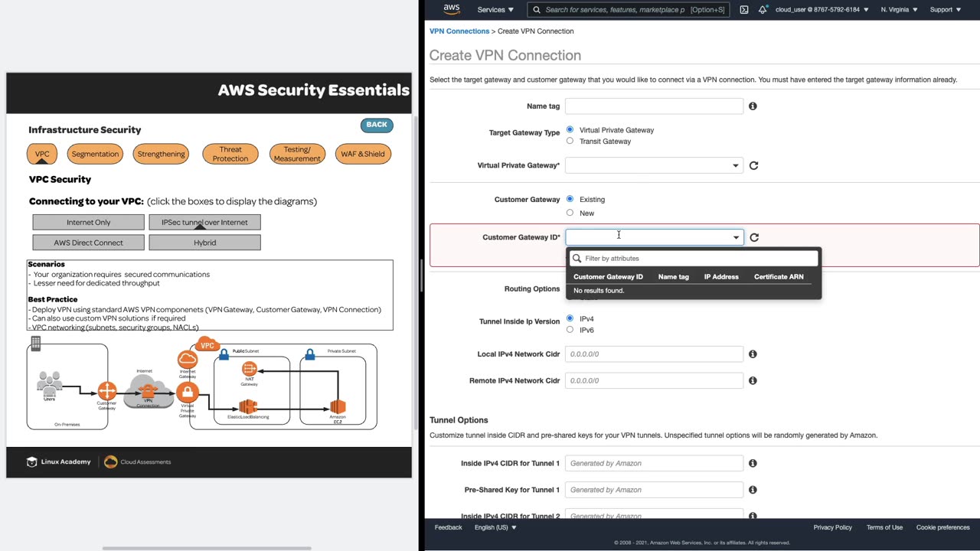
Task: Click the info icon for Remote IPv4 Network Cidr
Action: coord(753,380)
